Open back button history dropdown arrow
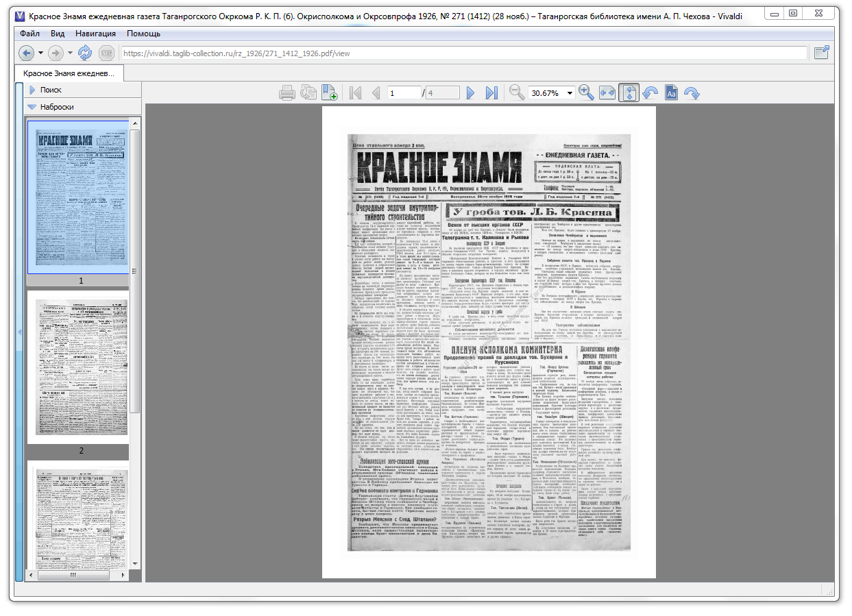Image resolution: width=852 pixels, height=616 pixels. [x=40, y=53]
